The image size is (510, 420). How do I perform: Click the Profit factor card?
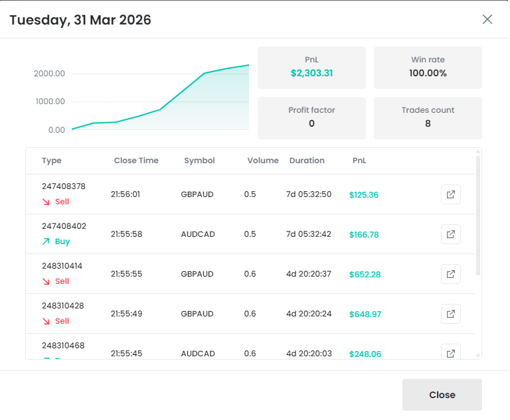[x=311, y=117]
